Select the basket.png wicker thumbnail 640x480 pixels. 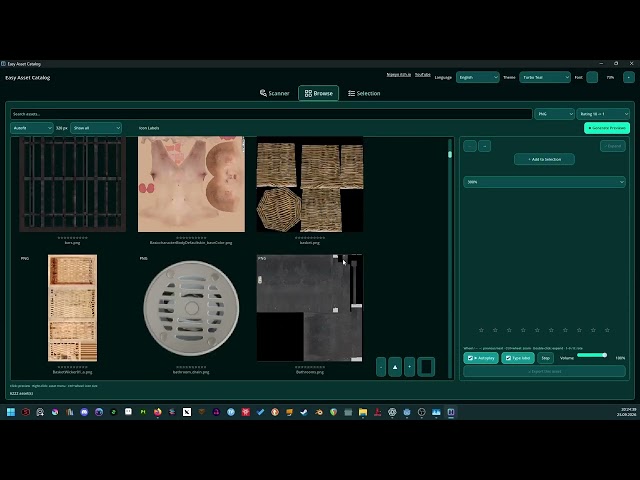pyautogui.click(x=310, y=184)
